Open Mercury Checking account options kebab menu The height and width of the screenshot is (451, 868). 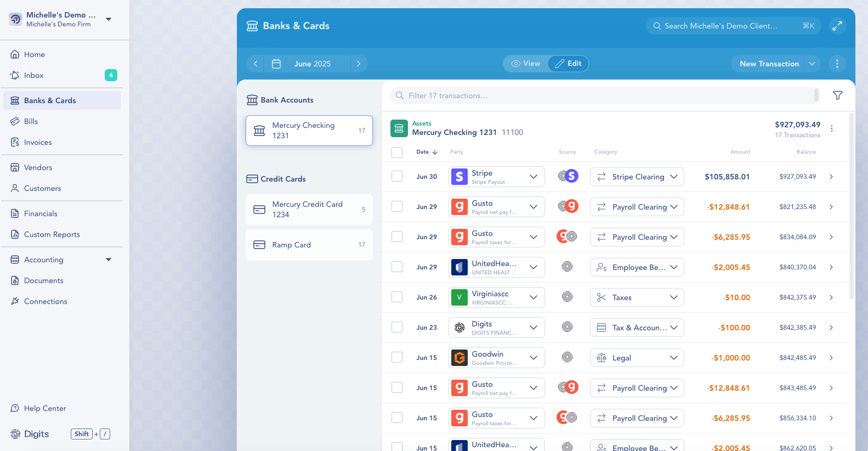coord(831,128)
